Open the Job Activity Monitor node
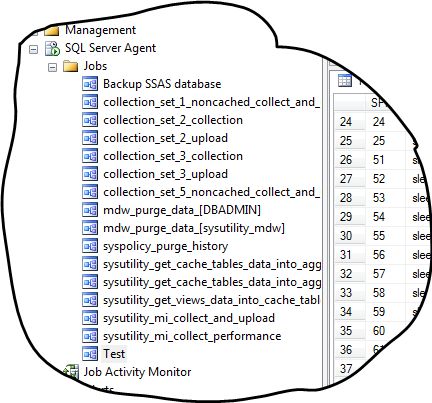 click(x=137, y=372)
